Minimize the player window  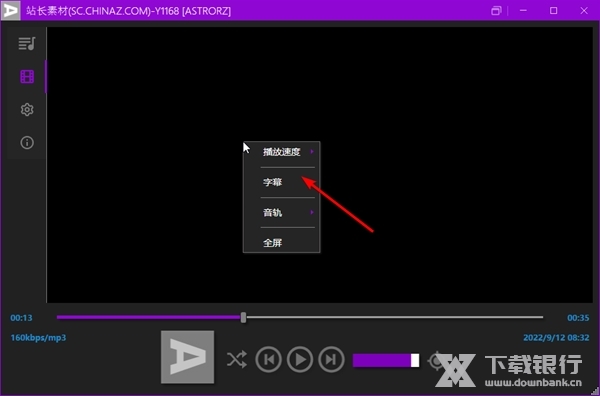523,11
